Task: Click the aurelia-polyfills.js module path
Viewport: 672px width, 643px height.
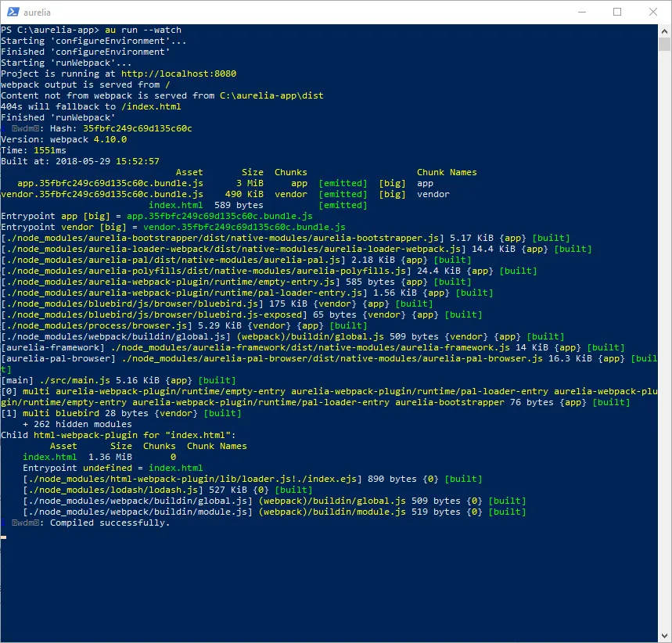Action: (x=207, y=271)
